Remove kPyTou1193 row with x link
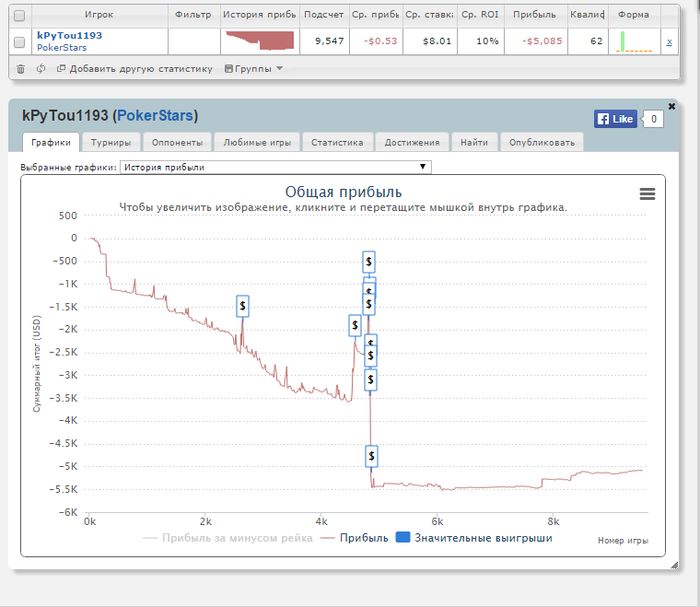 click(x=669, y=42)
